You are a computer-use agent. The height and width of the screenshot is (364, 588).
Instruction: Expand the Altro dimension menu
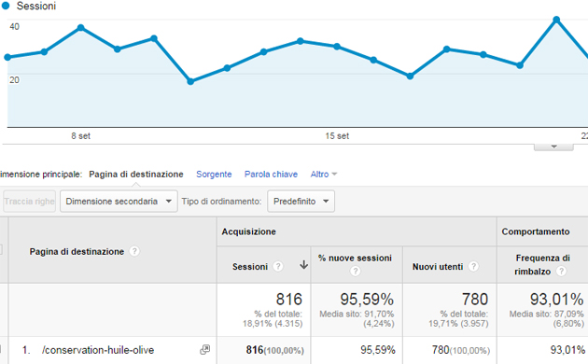click(x=324, y=175)
